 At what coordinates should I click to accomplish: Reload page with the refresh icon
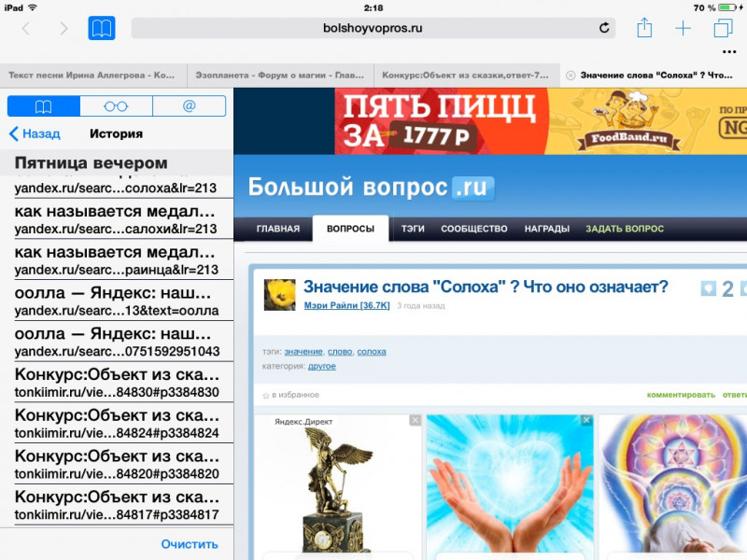click(x=604, y=28)
